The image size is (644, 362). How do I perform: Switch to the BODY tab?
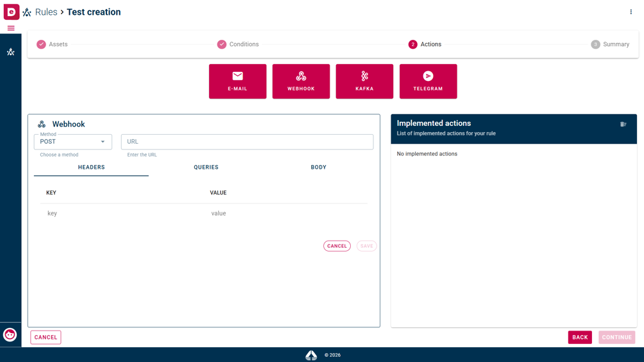coord(318,168)
